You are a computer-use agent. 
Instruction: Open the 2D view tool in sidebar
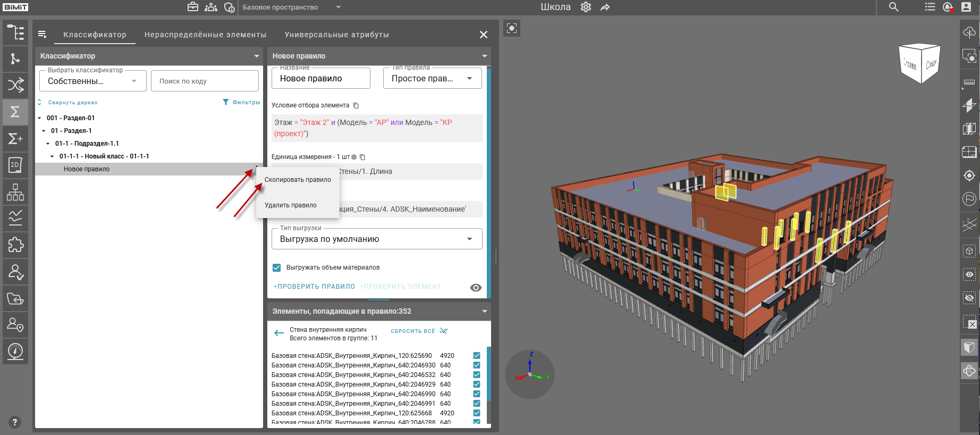[15, 165]
